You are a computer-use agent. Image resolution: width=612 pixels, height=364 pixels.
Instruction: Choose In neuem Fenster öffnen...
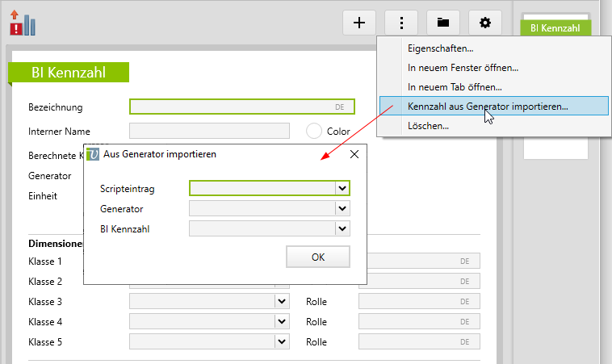[463, 68]
